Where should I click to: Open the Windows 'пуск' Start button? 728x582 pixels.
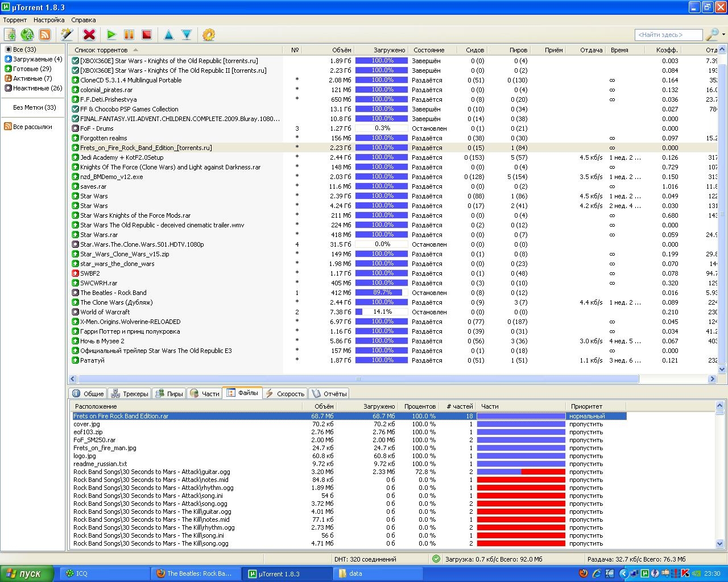(27, 573)
